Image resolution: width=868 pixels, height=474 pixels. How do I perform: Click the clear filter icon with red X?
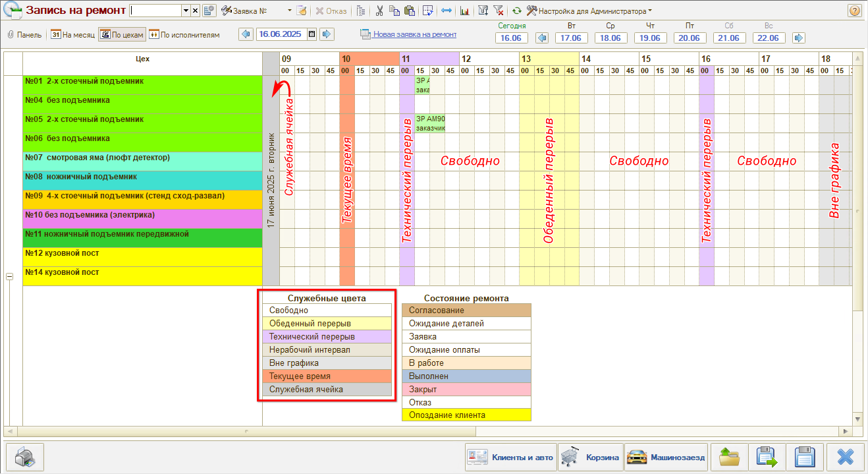pyautogui.click(x=499, y=11)
